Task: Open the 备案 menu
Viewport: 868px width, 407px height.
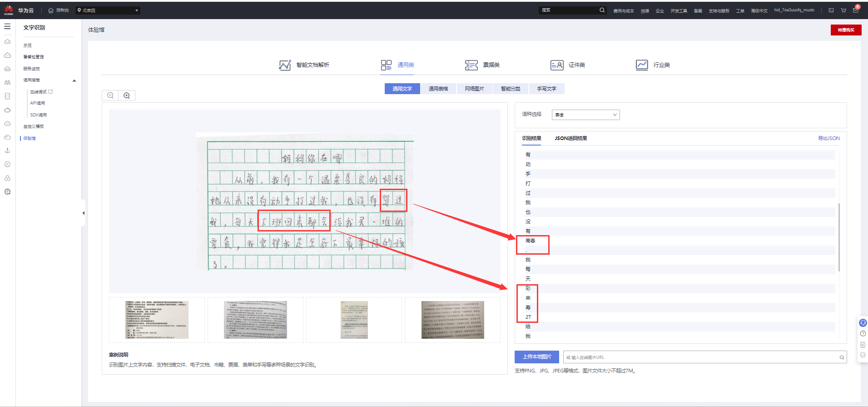Action: click(698, 11)
